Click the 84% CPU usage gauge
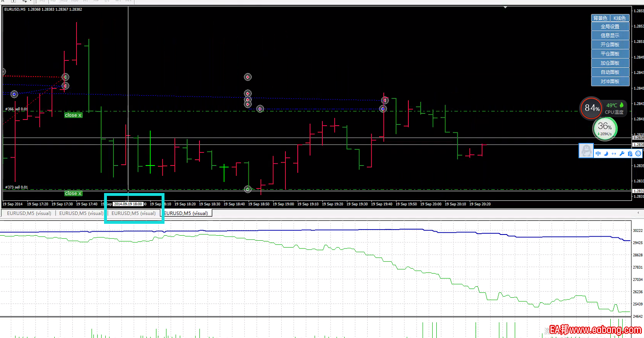This screenshot has height=338, width=644. tap(591, 108)
